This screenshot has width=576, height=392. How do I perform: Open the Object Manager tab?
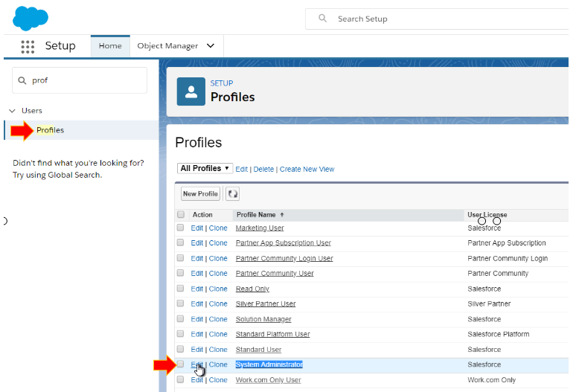pos(167,46)
